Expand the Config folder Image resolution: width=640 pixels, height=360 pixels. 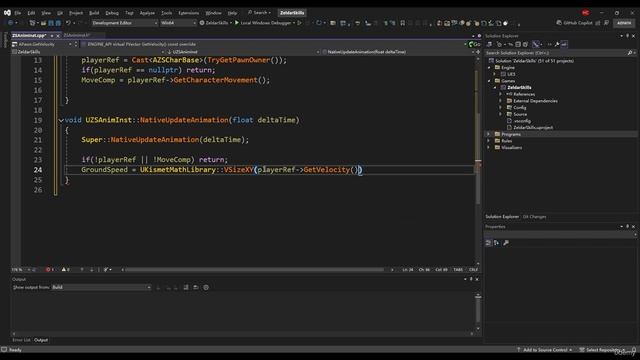pos(501,107)
